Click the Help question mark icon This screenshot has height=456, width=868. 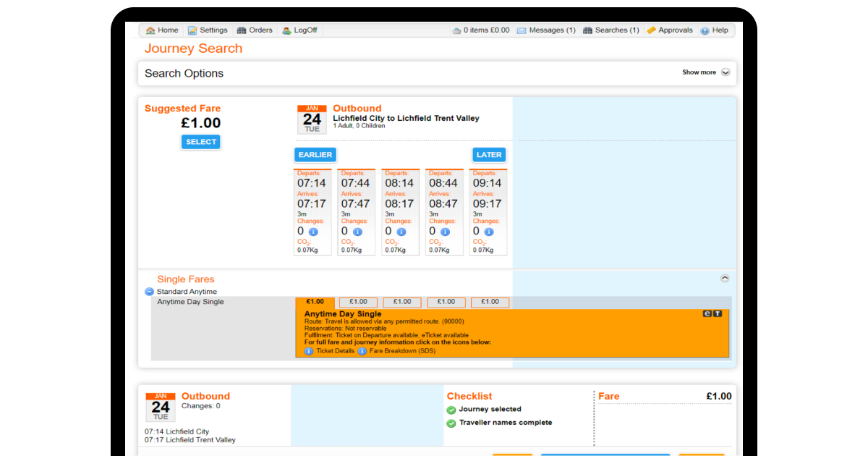click(705, 30)
